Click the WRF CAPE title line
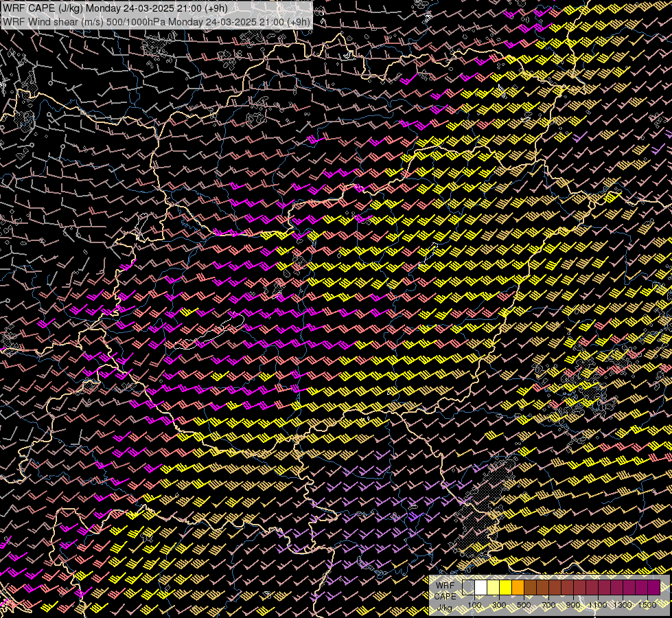This screenshot has height=618, width=672. (115, 8)
